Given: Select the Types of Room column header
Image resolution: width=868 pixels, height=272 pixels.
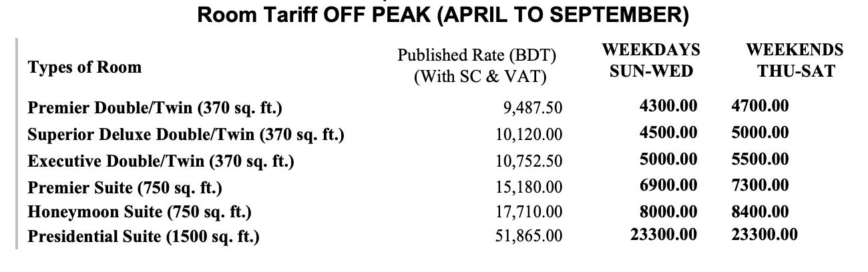Looking at the screenshot, I should [x=85, y=67].
